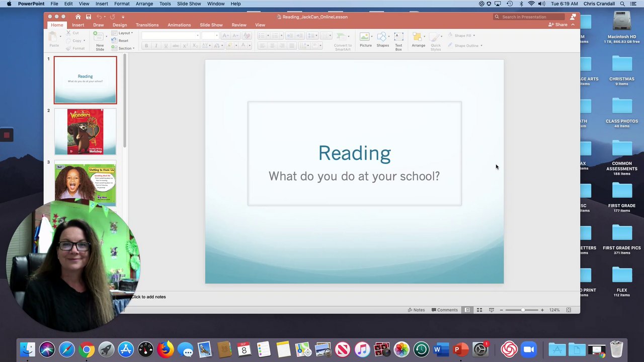Switch to the Animations tab
The height and width of the screenshot is (362, 644).
coord(179,25)
